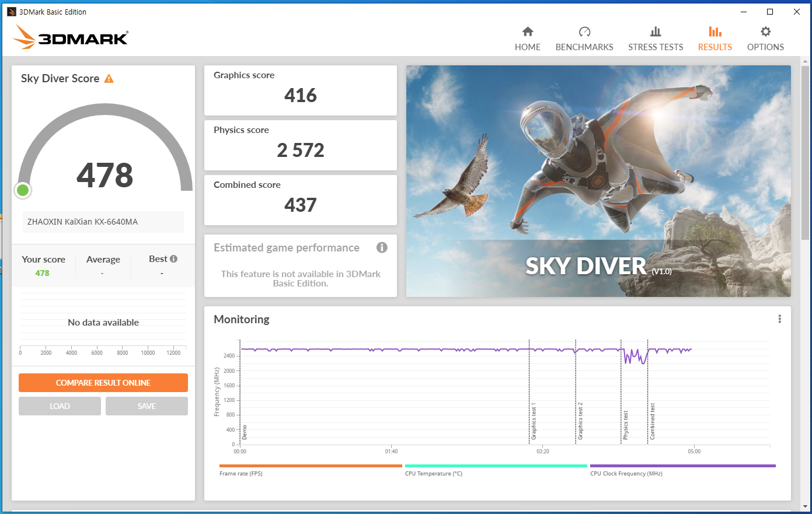Click the 3DMark logo
Image resolution: width=812 pixels, height=514 pixels.
point(70,37)
